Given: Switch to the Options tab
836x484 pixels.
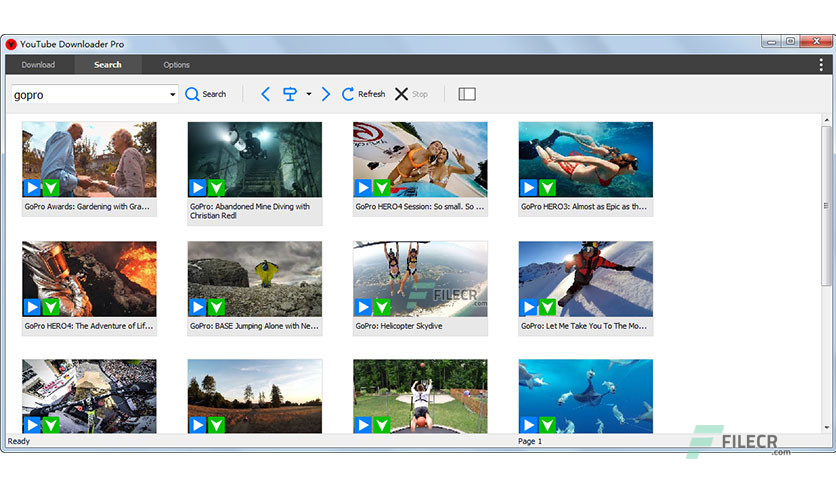Looking at the screenshot, I should [176, 65].
